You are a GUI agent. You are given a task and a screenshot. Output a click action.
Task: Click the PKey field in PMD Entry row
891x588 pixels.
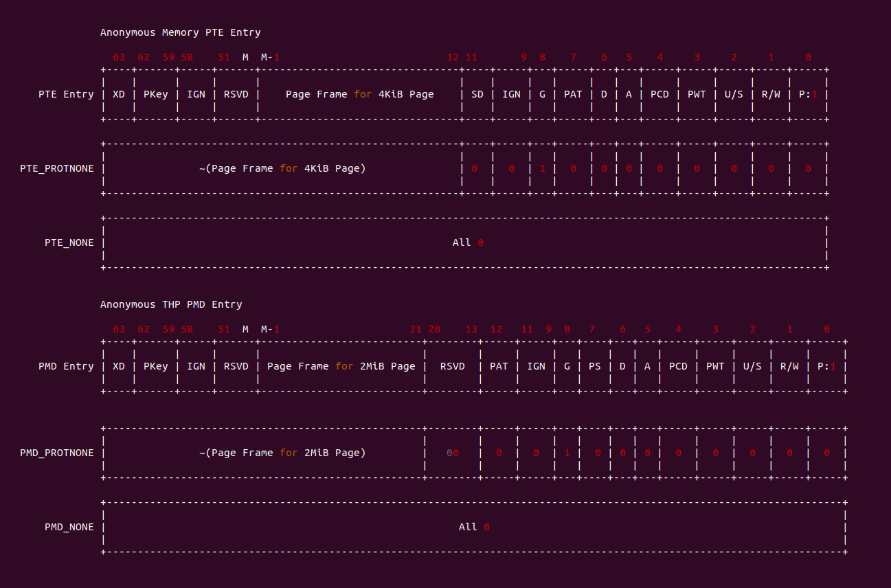click(x=155, y=366)
